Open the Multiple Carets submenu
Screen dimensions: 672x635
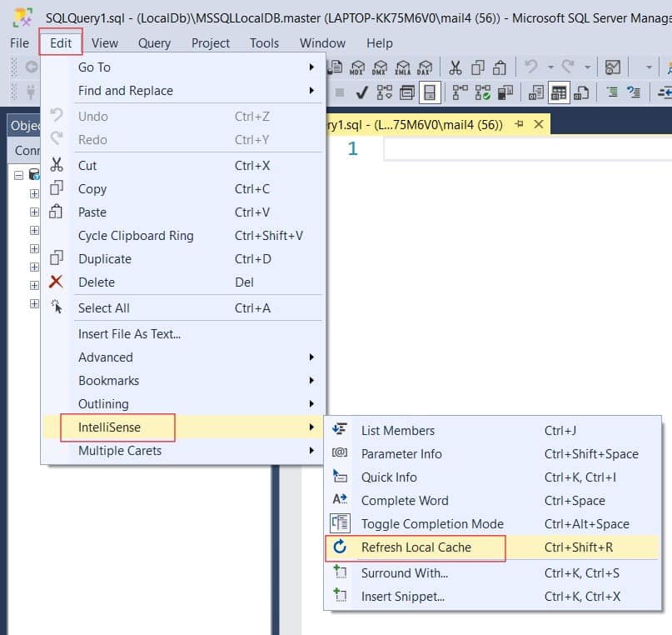[x=183, y=451]
